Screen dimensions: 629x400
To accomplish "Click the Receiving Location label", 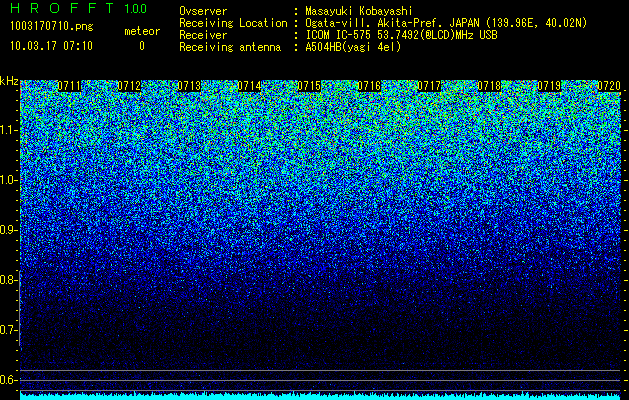I will [x=233, y=23].
